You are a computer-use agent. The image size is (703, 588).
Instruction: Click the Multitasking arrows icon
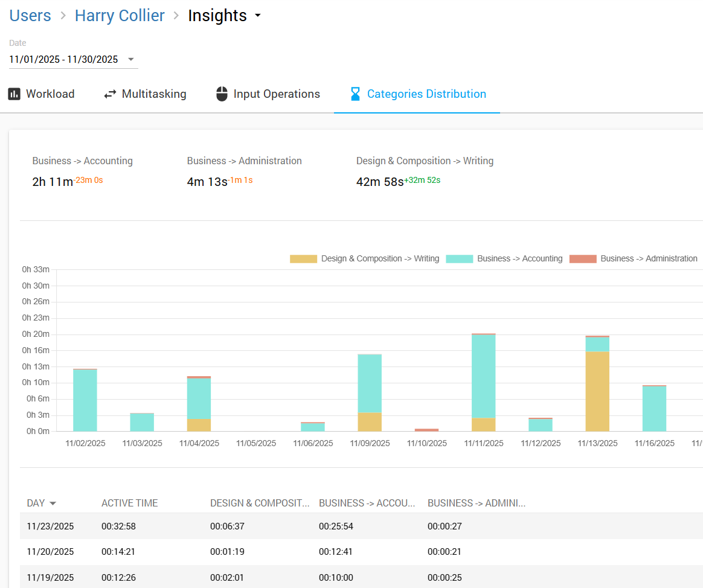110,94
